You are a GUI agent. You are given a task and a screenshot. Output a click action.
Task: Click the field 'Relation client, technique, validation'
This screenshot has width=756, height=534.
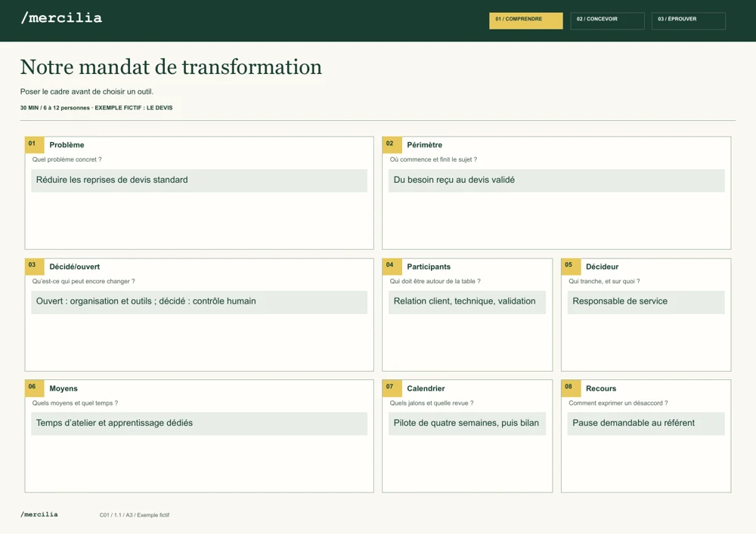(x=467, y=302)
